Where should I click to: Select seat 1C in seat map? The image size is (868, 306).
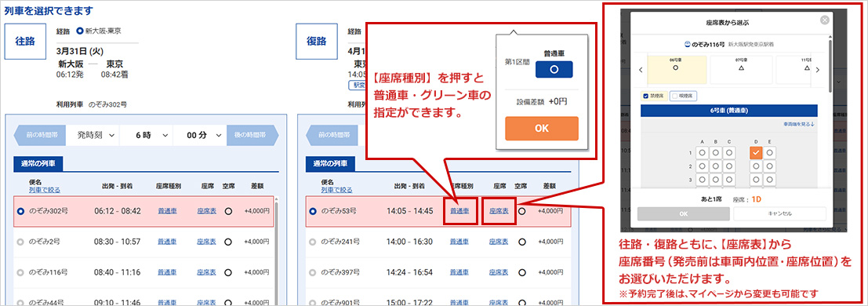pyautogui.click(x=729, y=152)
